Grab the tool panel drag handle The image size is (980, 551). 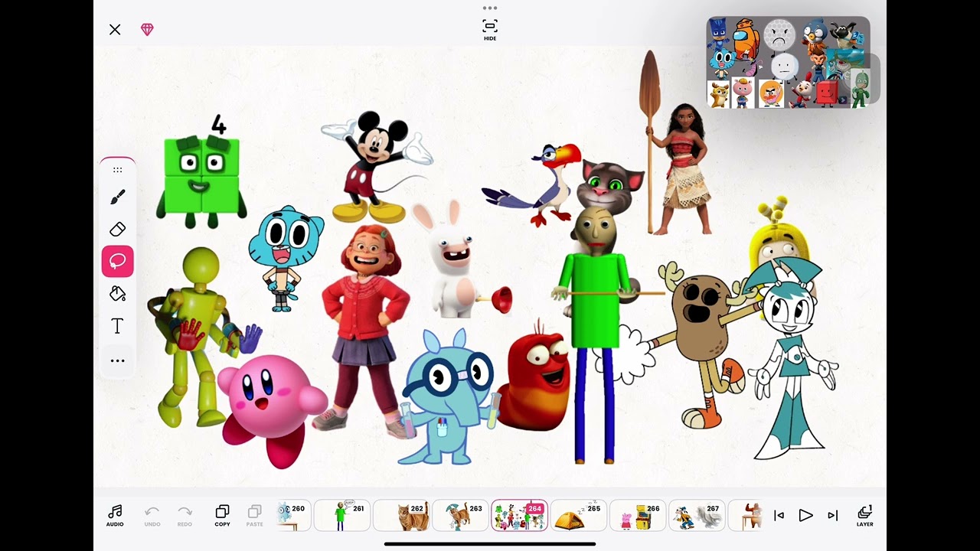117,170
